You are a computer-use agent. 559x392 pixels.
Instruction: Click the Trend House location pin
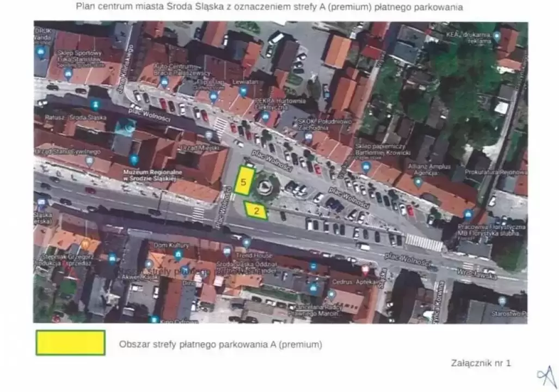pyautogui.click(x=247, y=242)
